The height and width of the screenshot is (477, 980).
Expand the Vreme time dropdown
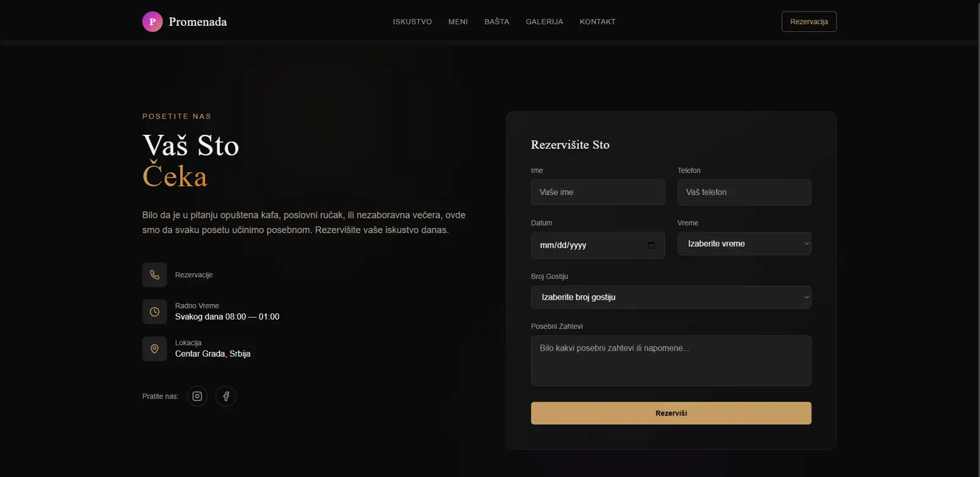coord(744,243)
